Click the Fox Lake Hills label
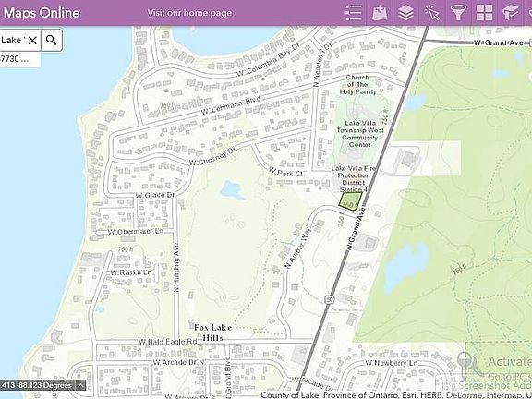 [213, 332]
